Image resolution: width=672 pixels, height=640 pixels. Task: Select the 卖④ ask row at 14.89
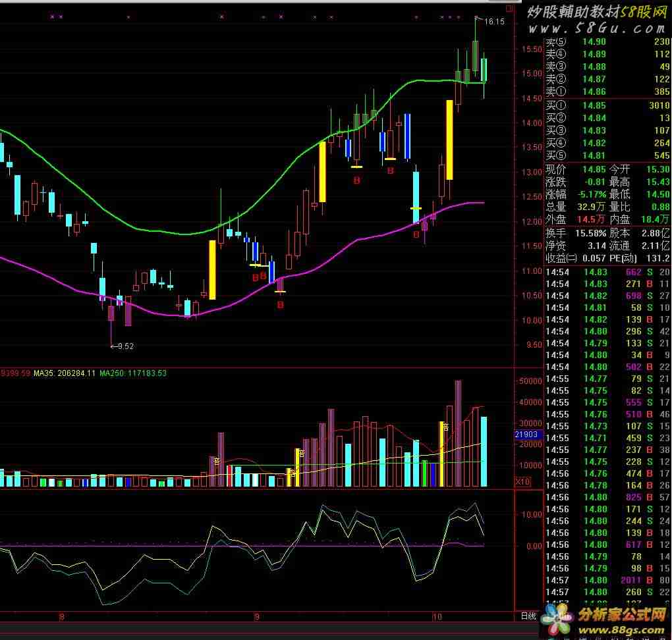click(x=607, y=54)
